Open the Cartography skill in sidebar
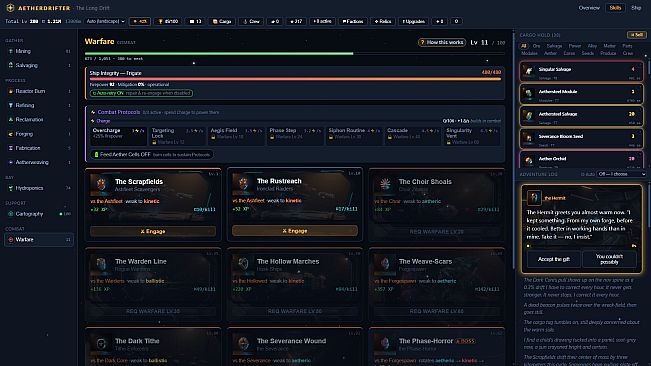This screenshot has width=651, height=366. coord(39,214)
